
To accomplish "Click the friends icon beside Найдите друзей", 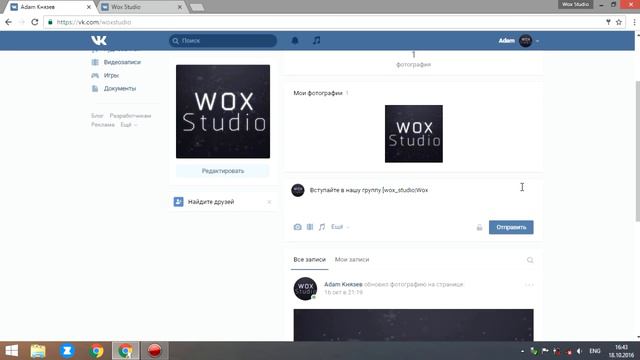I will click(178, 202).
